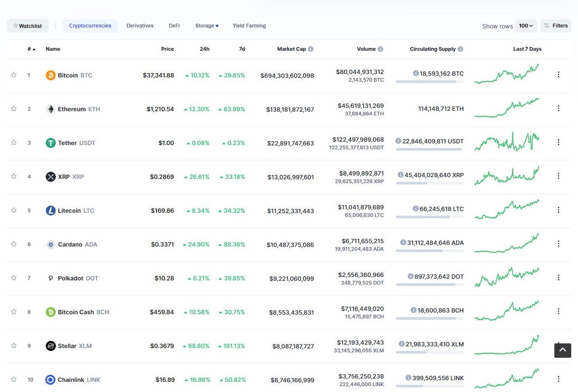Toggle the watchlist star for Ethereum
The width and height of the screenshot is (578, 392).
[13, 109]
